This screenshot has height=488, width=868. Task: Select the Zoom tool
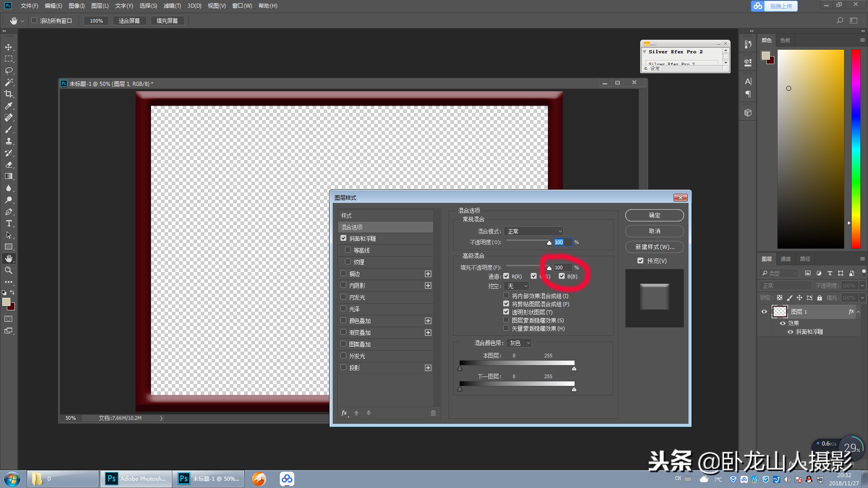tap(8, 270)
